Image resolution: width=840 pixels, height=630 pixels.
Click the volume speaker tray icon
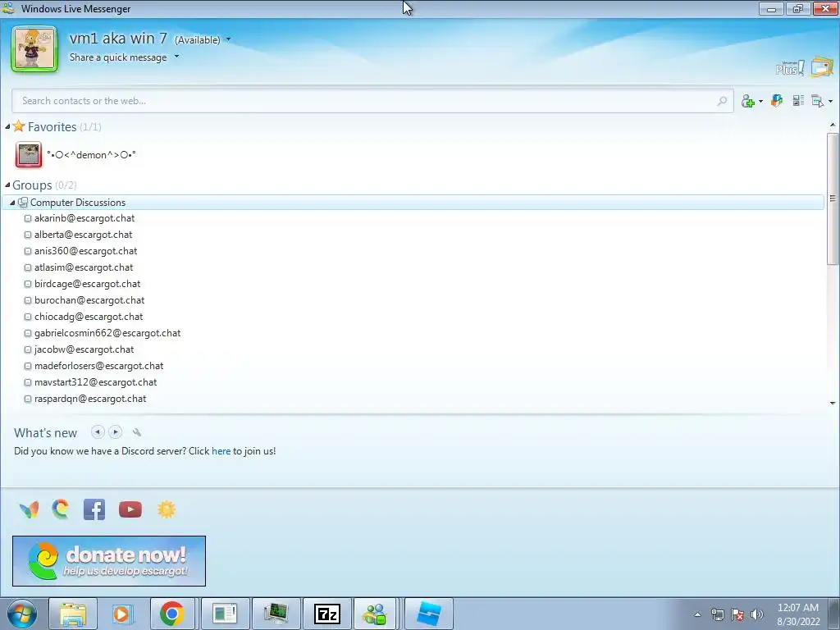pos(756,614)
